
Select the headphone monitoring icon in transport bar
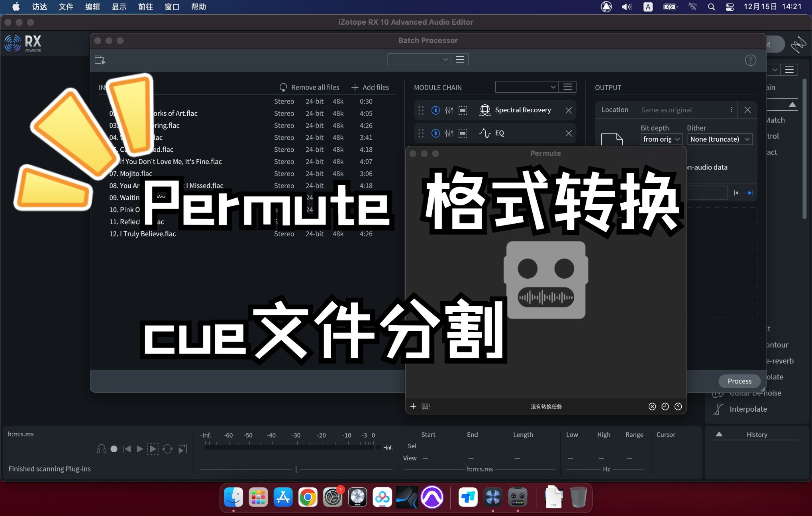point(102,449)
